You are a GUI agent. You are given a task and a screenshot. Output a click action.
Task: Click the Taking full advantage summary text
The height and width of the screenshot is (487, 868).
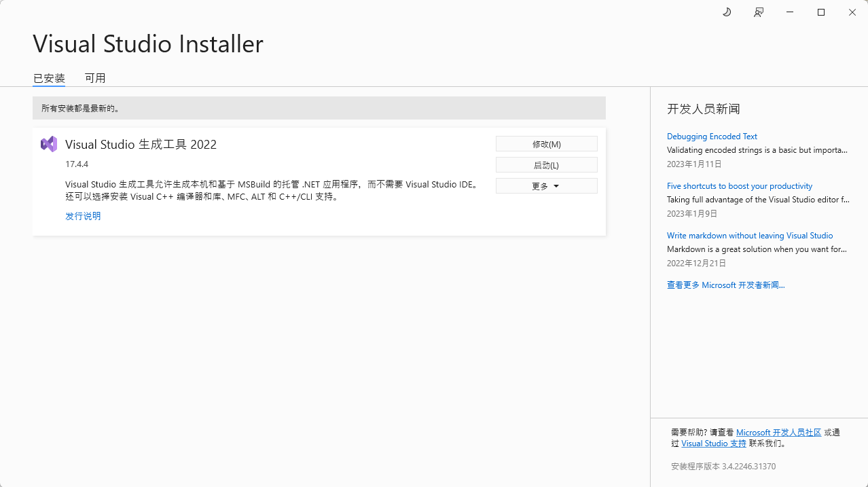[x=758, y=200]
